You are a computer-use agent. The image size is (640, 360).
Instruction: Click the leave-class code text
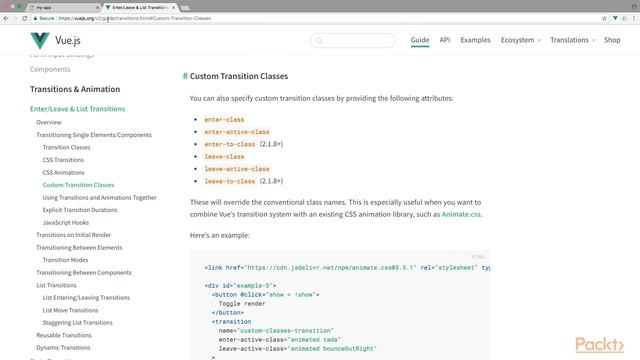(224, 157)
